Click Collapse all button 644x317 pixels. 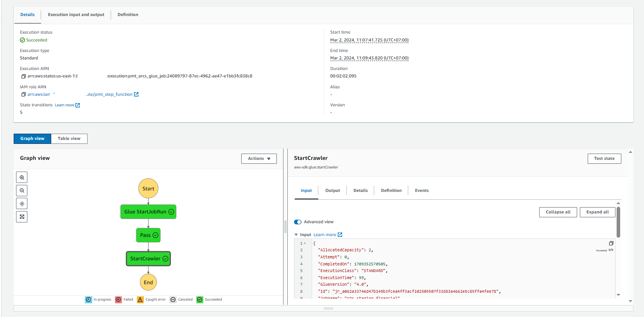tap(558, 212)
